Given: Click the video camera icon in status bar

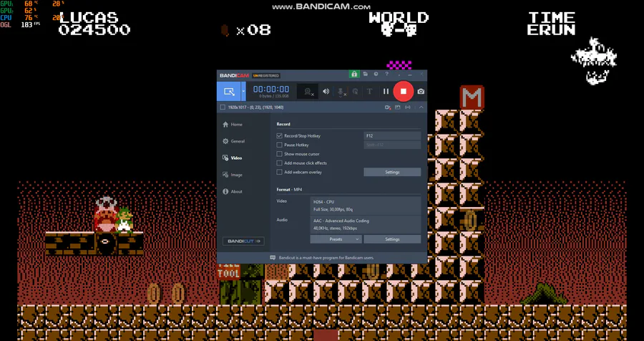Looking at the screenshot, I should tap(387, 107).
